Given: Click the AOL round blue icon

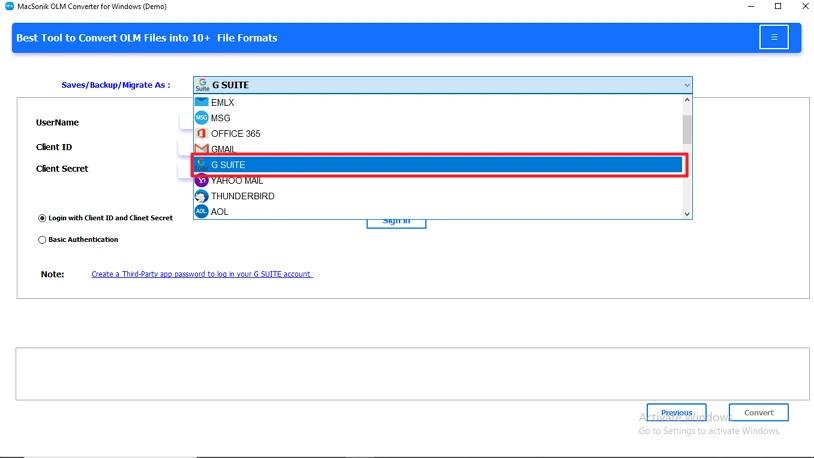Looking at the screenshot, I should tap(201, 211).
